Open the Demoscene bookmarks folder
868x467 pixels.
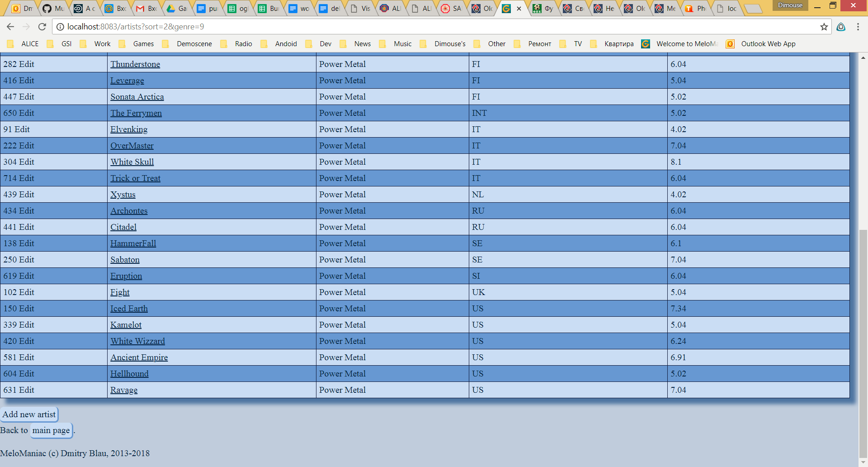pyautogui.click(x=187, y=44)
